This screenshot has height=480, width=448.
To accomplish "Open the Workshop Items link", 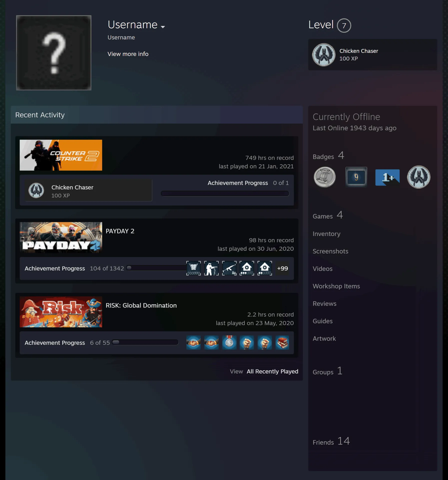I will 336,286.
